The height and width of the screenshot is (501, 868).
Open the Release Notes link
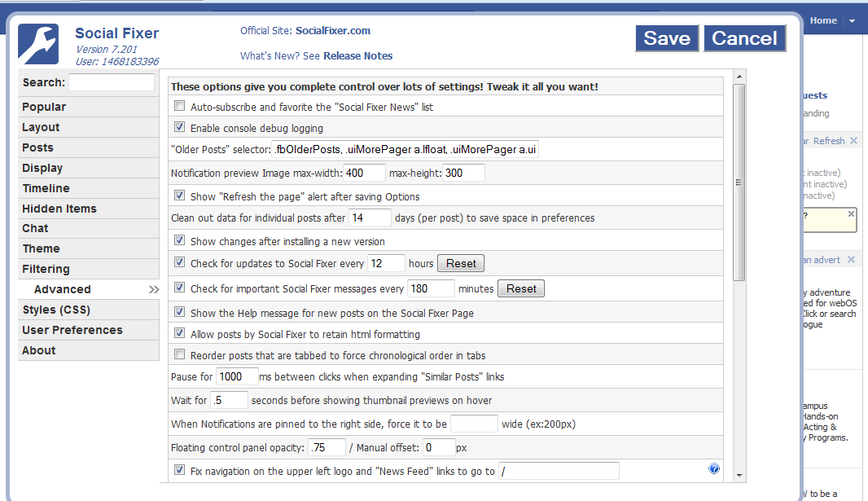coord(357,56)
